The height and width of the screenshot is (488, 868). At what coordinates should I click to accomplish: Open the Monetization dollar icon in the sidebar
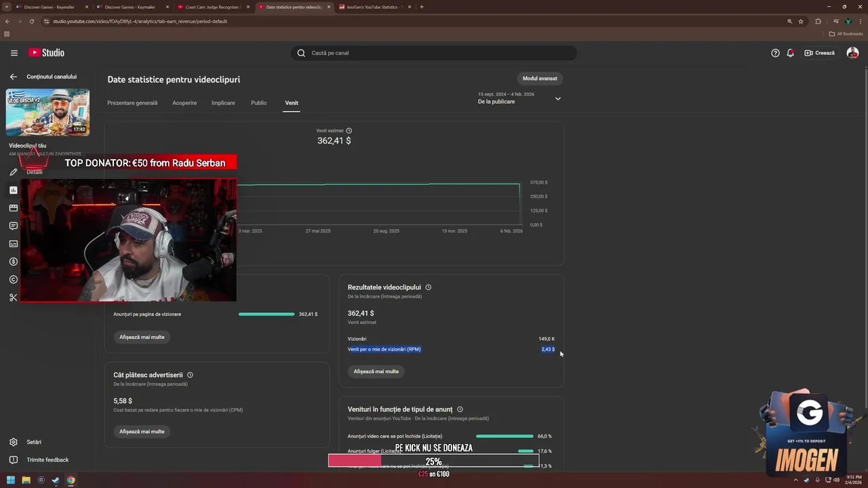(13, 262)
